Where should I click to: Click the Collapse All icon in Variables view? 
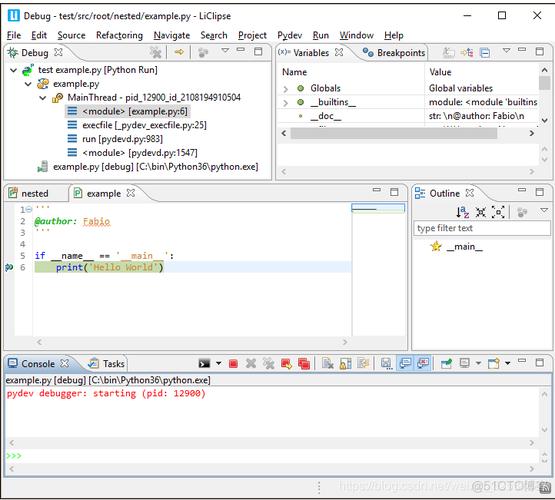(485, 53)
